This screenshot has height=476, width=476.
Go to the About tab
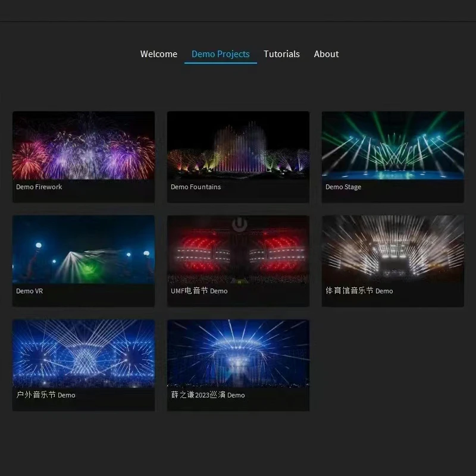click(x=326, y=54)
